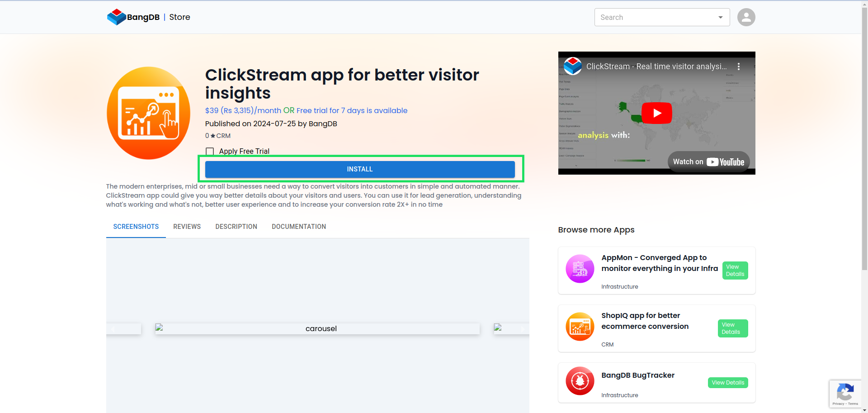Screen dimensions: 868x413
Task: Go to previous carousel screenshot
Action: [x=113, y=329]
